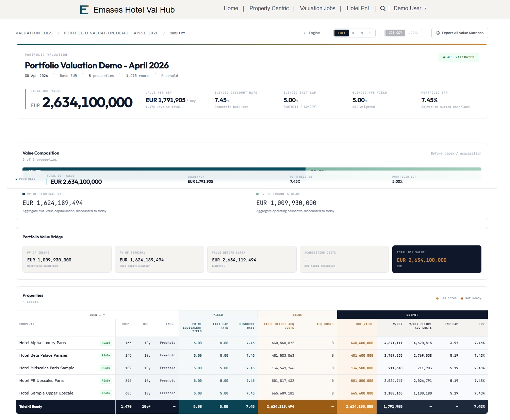The image size is (510, 420).
Task: Click the Engine back chevron
Action: tap(305, 33)
